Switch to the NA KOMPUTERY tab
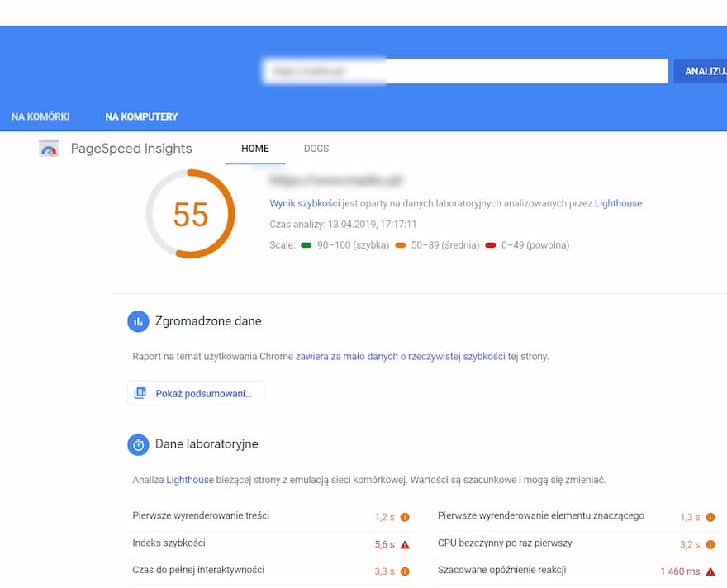The width and height of the screenshot is (727, 588). (141, 116)
